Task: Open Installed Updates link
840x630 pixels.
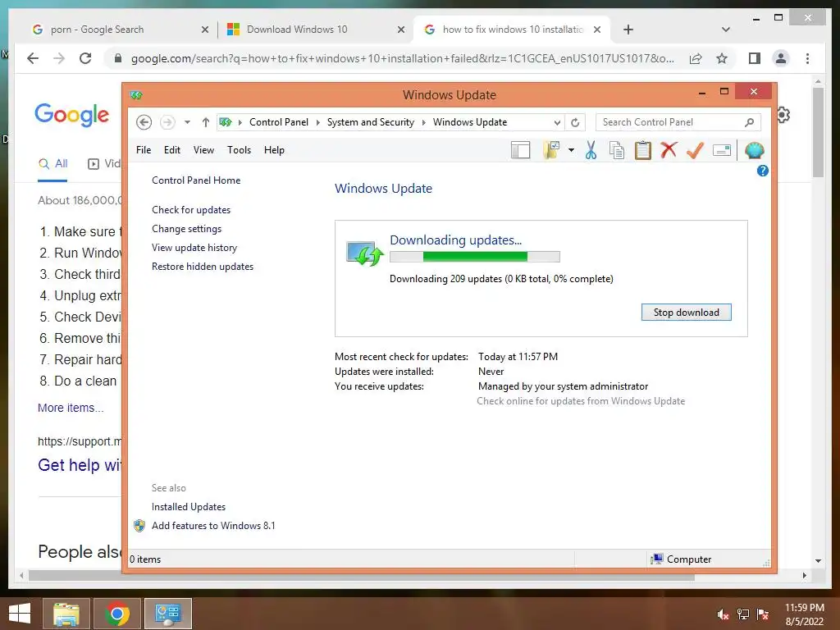Action: click(189, 507)
